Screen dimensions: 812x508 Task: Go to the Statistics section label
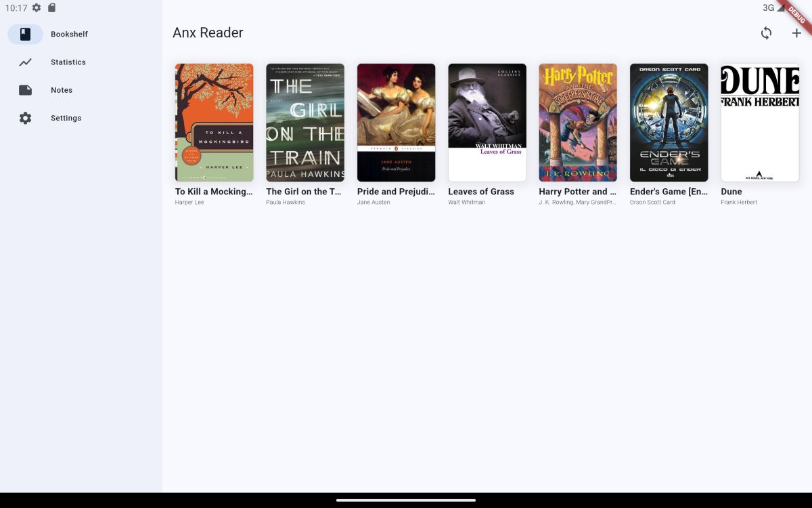coord(68,62)
